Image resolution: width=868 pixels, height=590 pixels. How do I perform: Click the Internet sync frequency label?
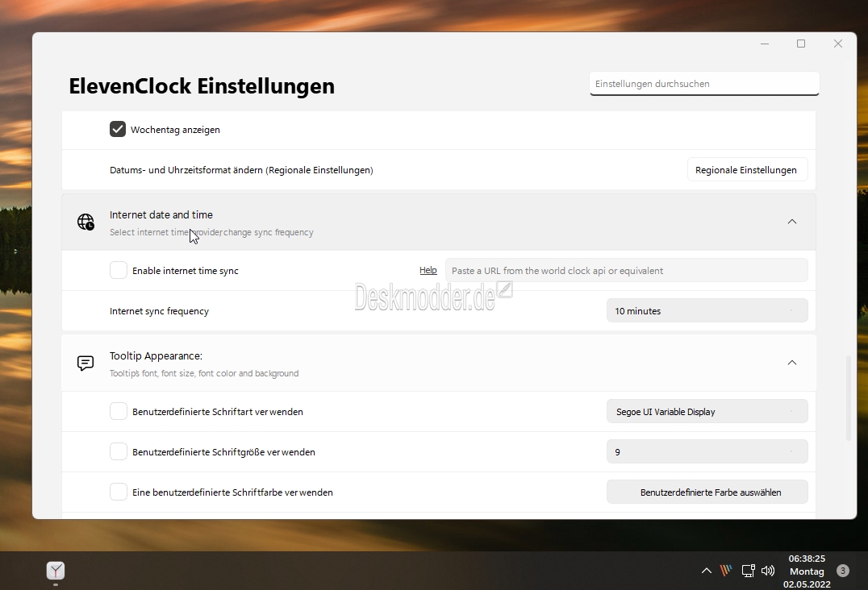pyautogui.click(x=160, y=311)
